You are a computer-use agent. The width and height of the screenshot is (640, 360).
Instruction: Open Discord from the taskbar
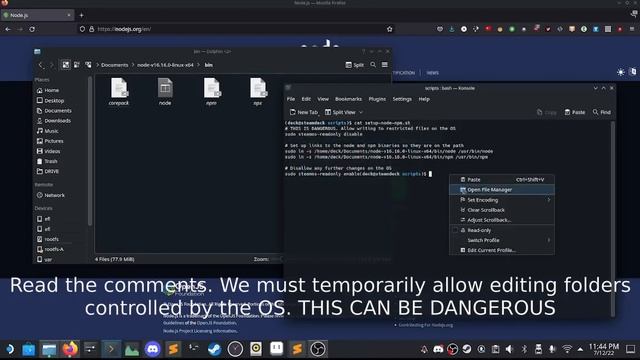(153, 349)
